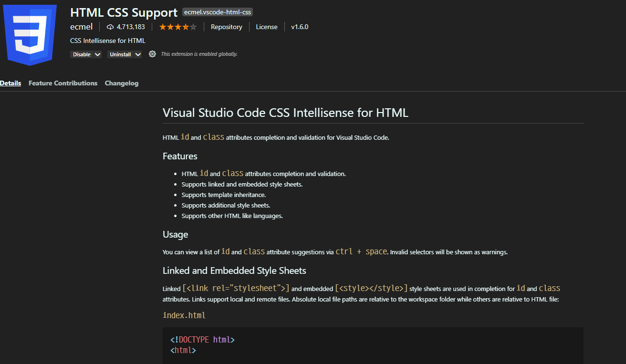Click 'Linked and Embedded Style Sheets' heading

(234, 270)
